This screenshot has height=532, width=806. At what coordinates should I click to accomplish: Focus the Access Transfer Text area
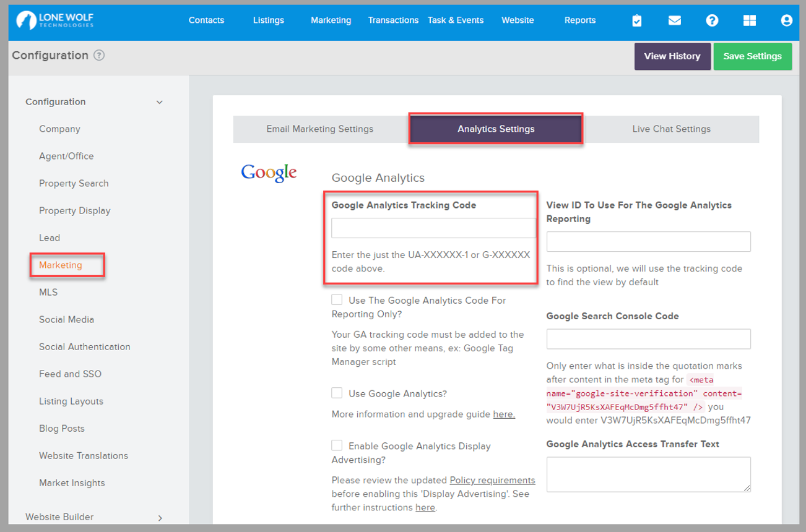[x=649, y=474]
